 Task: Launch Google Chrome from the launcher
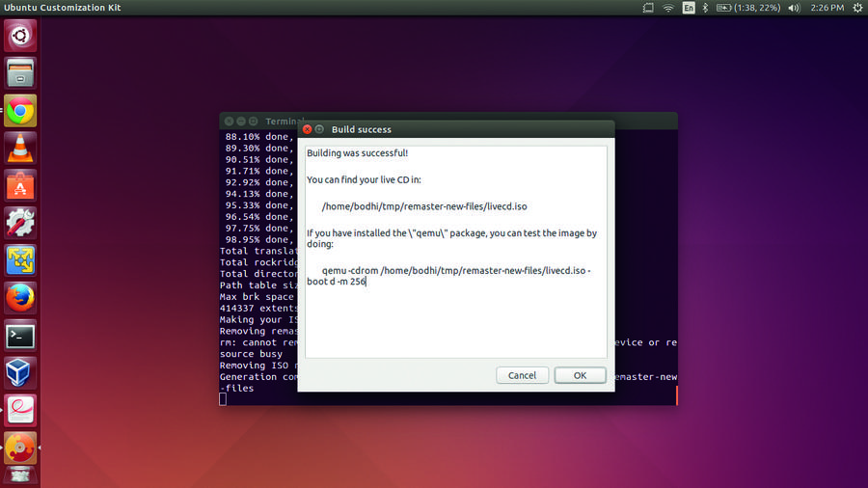click(20, 111)
